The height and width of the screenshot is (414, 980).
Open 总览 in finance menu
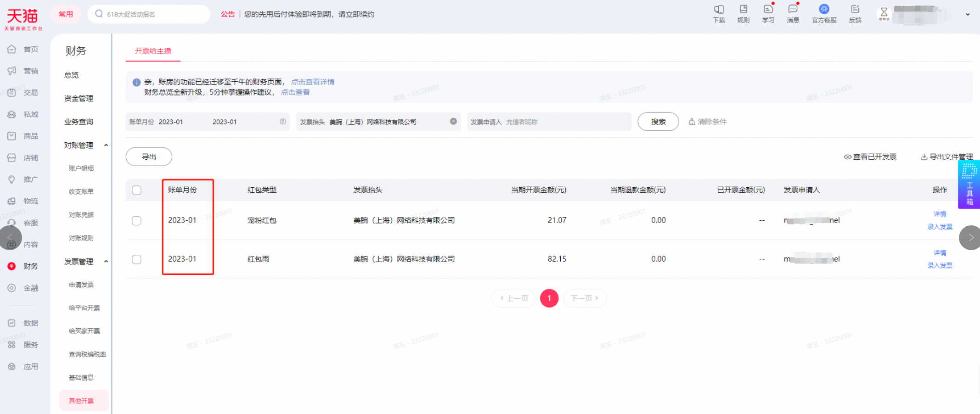coord(71,75)
